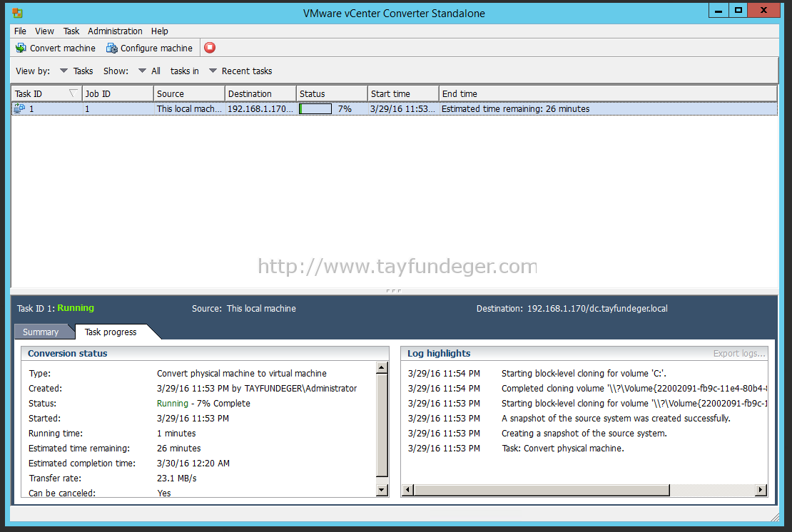Screen dimensions: 792x532
Task: Click the Convert machine toolbar icon
Action: pyautogui.click(x=21, y=48)
